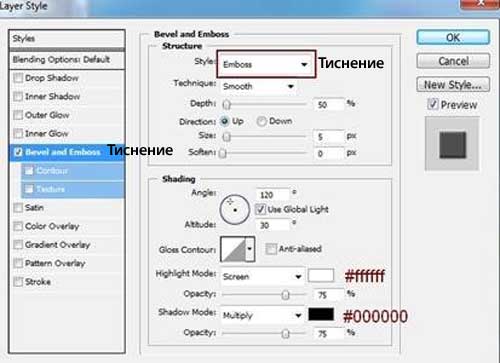The width and height of the screenshot is (500, 363).
Task: Enable the Pattern Overlay checkbox
Action: coord(18,263)
